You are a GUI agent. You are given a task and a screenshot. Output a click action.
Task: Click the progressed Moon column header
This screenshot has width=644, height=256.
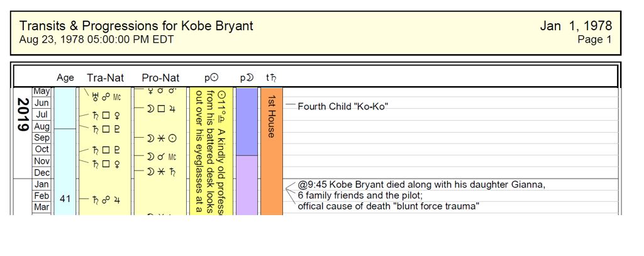tap(246, 78)
